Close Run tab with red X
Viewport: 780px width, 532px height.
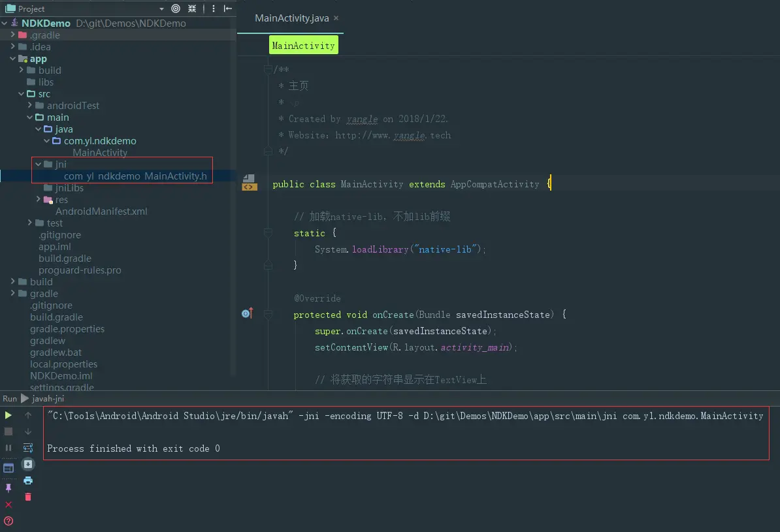click(x=8, y=505)
